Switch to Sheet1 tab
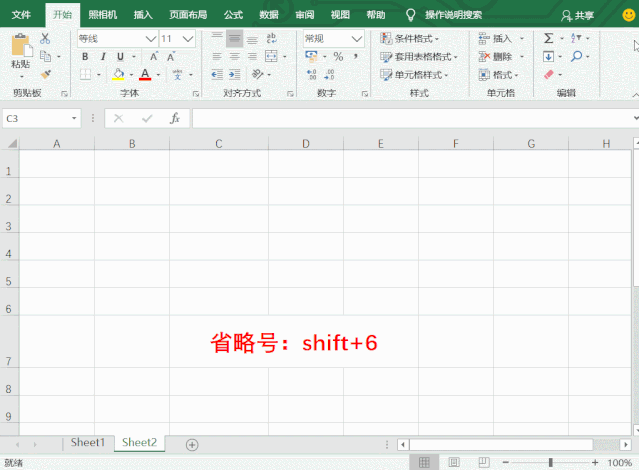The height and width of the screenshot is (470, 639). (88, 442)
